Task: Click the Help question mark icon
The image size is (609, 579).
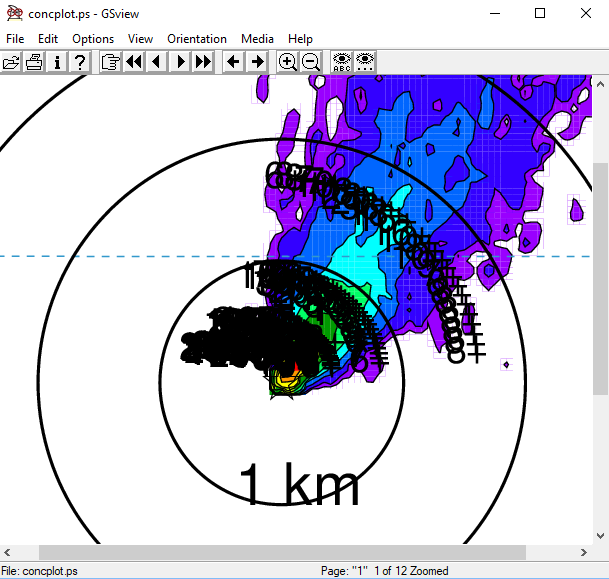Action: point(80,62)
